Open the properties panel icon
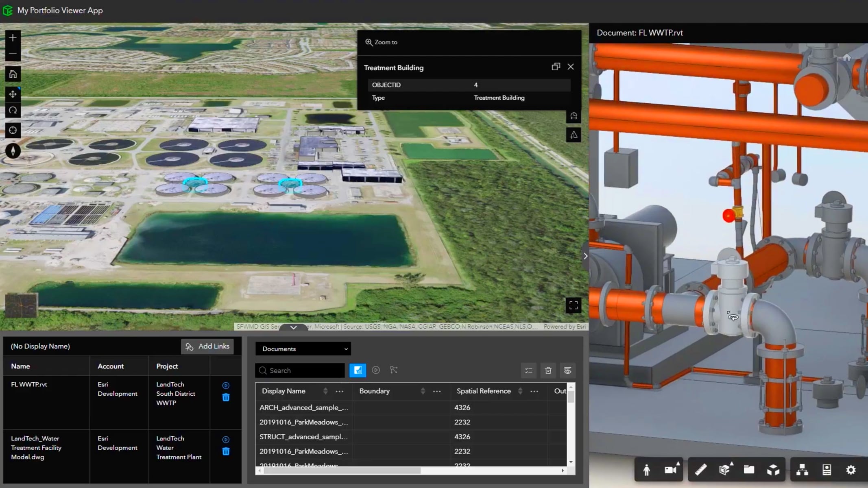 tap(826, 469)
